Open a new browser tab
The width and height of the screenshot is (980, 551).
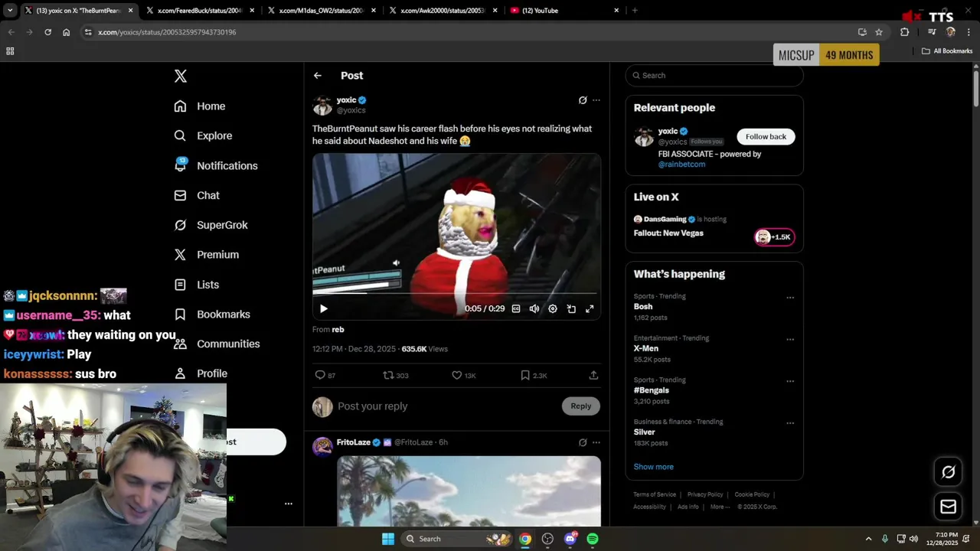(x=635, y=11)
